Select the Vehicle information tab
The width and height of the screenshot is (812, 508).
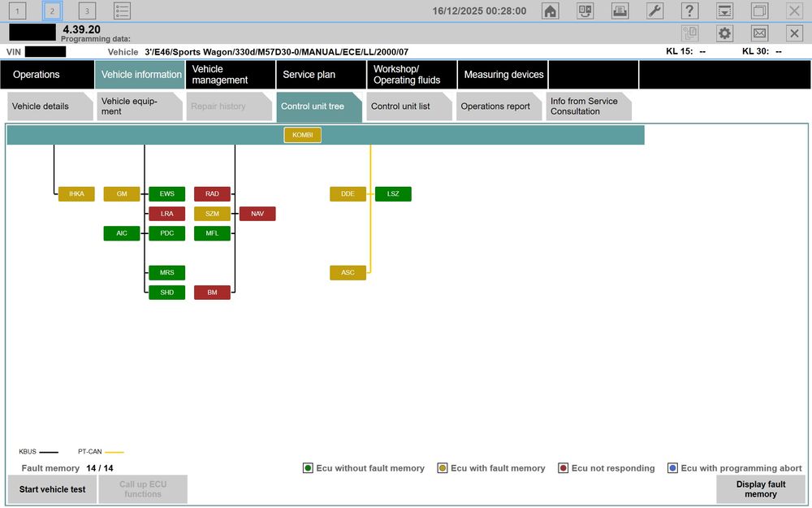(140, 75)
